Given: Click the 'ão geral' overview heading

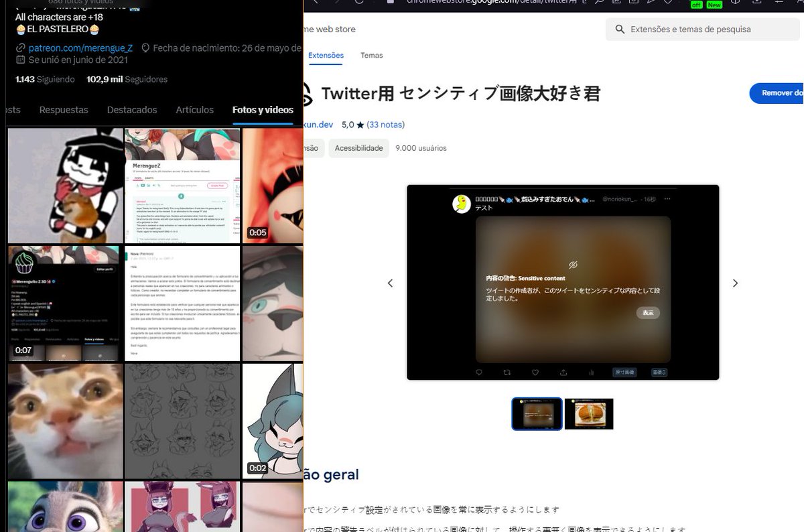Looking at the screenshot, I should (x=332, y=474).
